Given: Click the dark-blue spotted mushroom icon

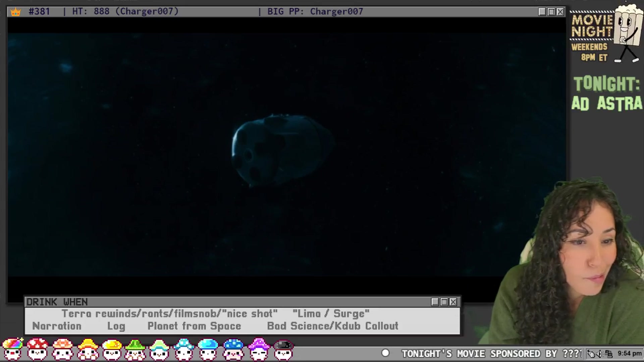Looking at the screenshot, I should 233,349.
